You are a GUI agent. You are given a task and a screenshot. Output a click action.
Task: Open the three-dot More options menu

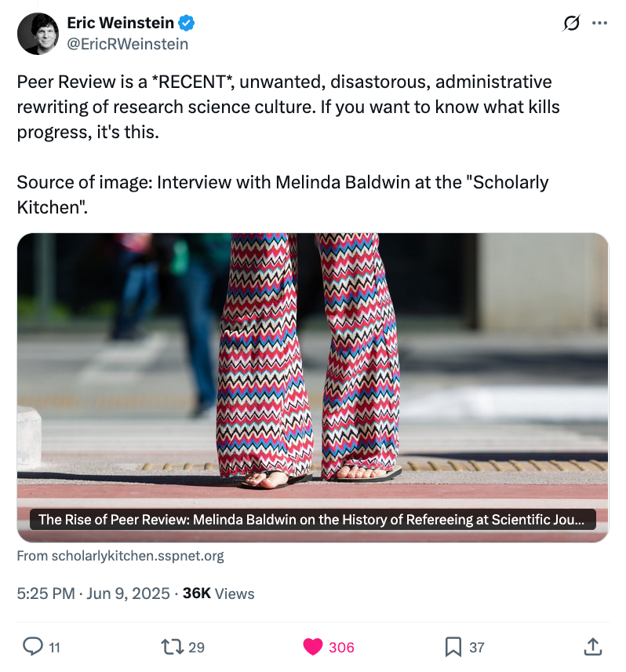(x=599, y=23)
